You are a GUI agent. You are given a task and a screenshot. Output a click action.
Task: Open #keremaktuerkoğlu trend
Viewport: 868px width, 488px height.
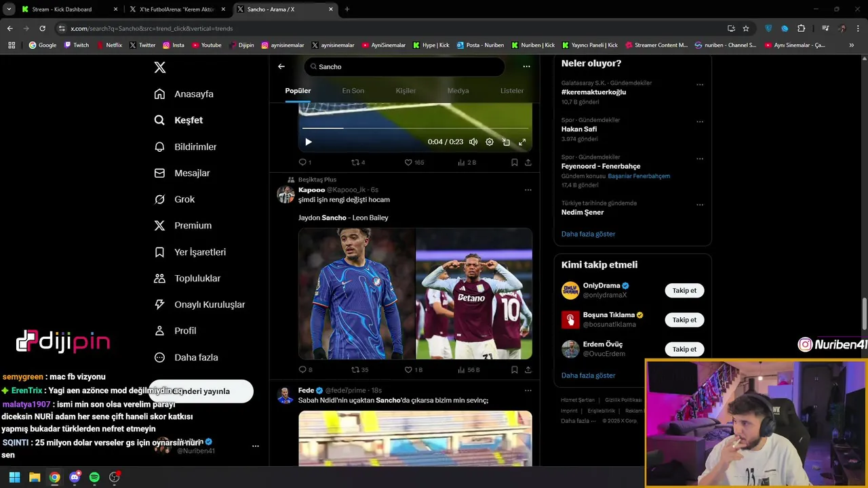593,92
